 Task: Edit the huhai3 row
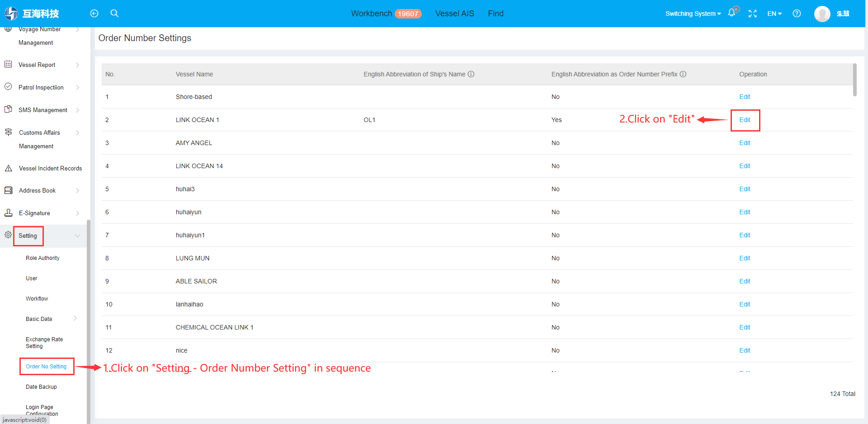[745, 189]
